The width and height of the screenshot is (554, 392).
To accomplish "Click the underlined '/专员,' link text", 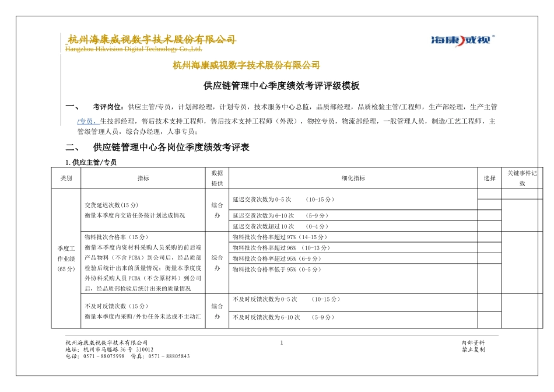I will (88, 121).
